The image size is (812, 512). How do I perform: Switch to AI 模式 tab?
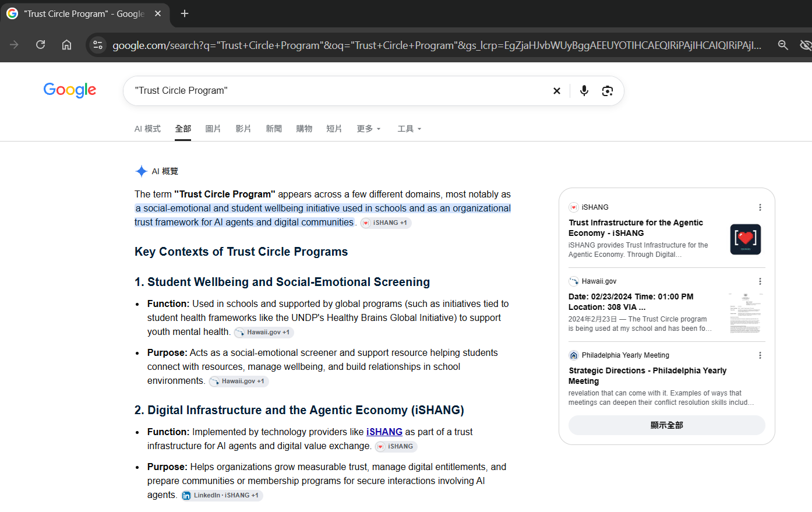[x=147, y=129]
